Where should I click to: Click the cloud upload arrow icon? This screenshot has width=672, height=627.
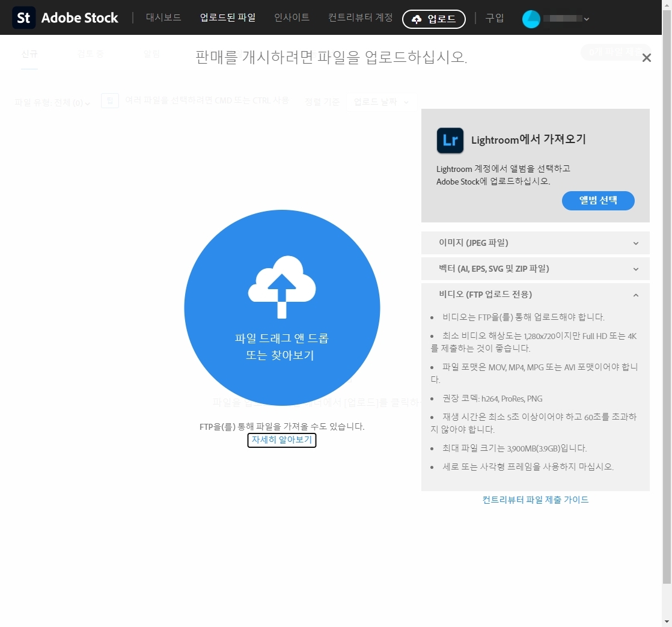(x=281, y=287)
